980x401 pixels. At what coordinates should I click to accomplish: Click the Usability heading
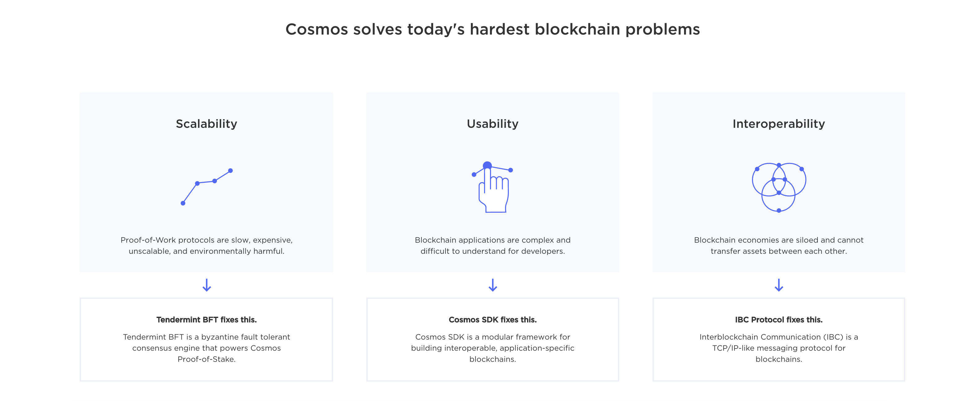point(493,124)
